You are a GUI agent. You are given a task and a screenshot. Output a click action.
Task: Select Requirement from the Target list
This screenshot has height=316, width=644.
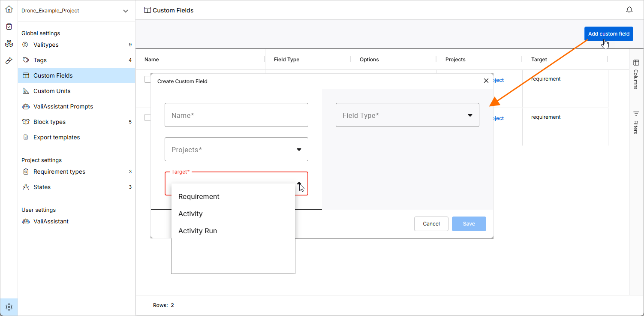coord(199,196)
